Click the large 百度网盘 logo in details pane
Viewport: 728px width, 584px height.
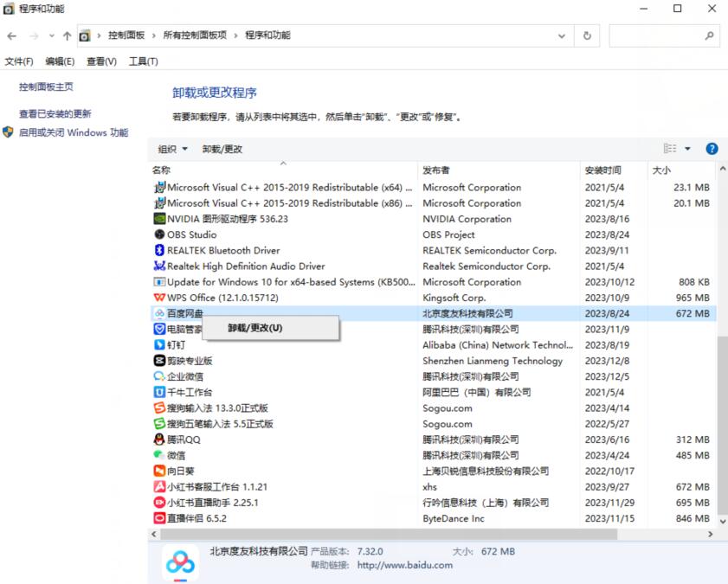pos(180,563)
